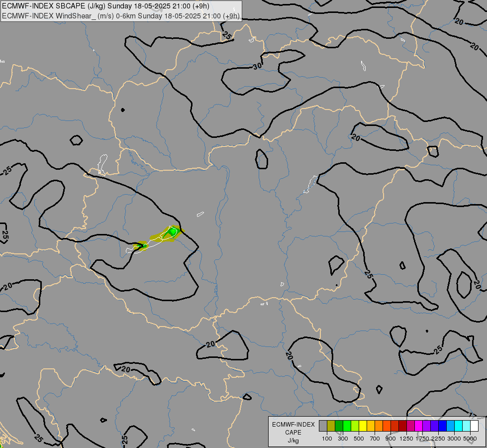Viewport: 487px width, 448px height.
Task: Click the white swatch ending the legend
Action: [x=474, y=426]
